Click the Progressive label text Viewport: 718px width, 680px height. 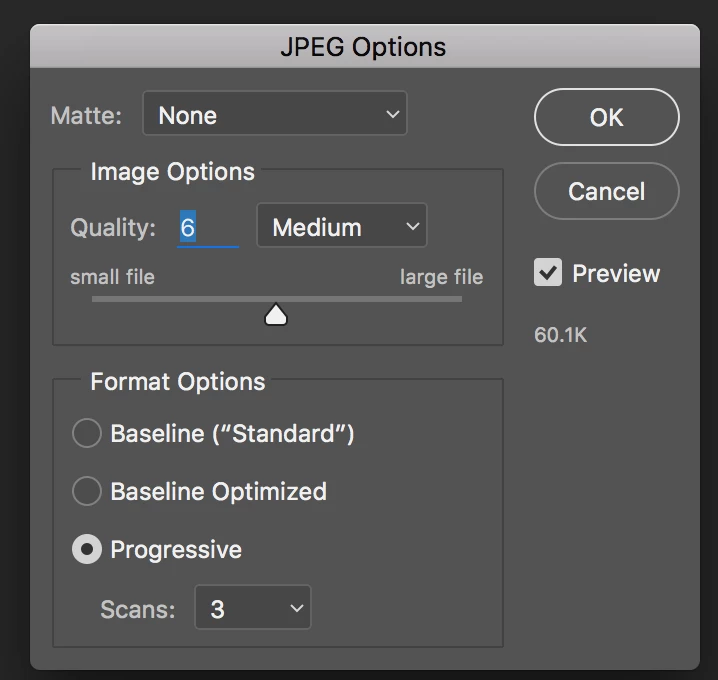pyautogui.click(x=176, y=549)
